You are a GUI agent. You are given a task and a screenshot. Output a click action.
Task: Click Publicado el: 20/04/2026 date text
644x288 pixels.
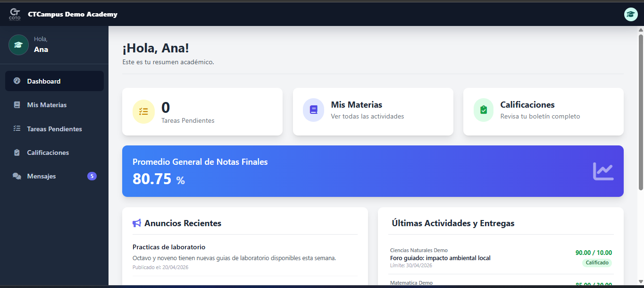(160, 267)
